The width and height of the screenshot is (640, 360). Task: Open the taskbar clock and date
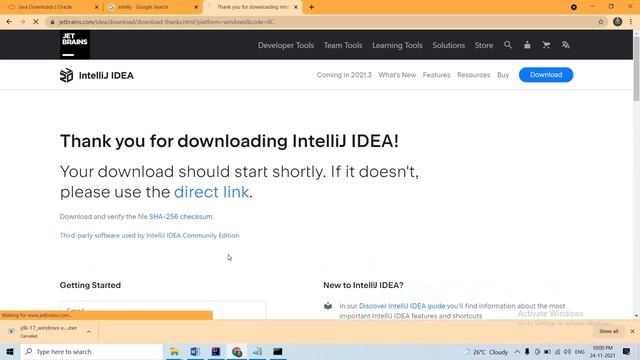pos(602,352)
